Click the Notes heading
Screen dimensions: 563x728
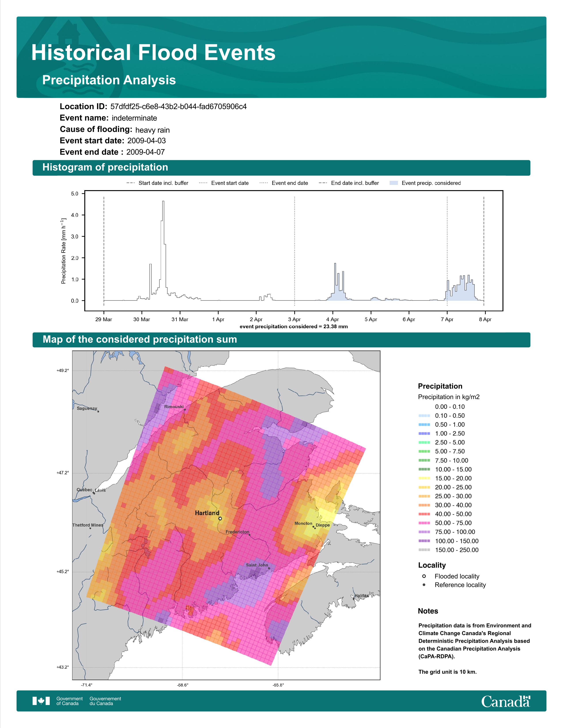pos(428,611)
